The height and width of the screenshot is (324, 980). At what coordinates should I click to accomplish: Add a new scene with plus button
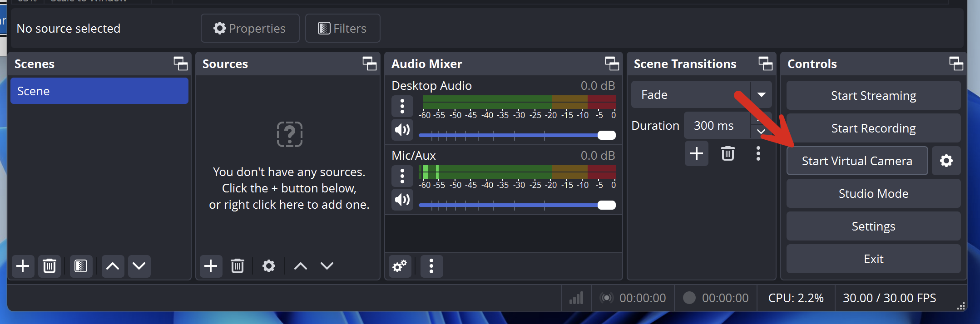point(23,266)
